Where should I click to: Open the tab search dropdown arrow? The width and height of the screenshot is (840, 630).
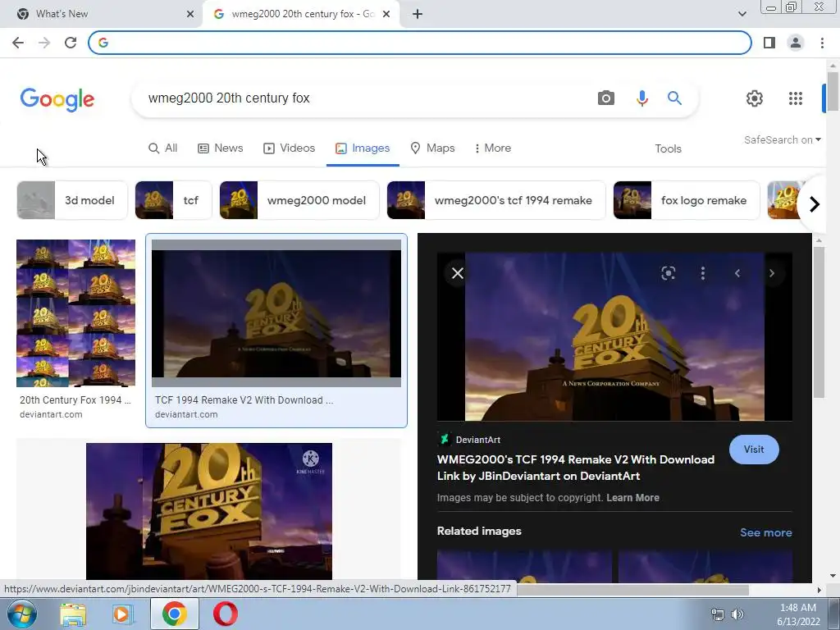pos(742,14)
